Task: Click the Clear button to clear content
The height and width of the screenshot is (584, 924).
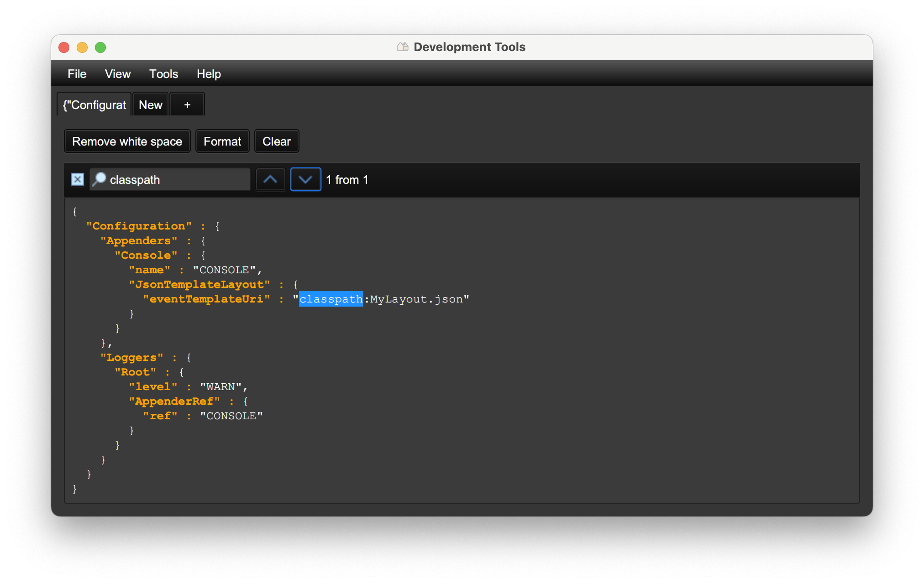Action: [277, 141]
